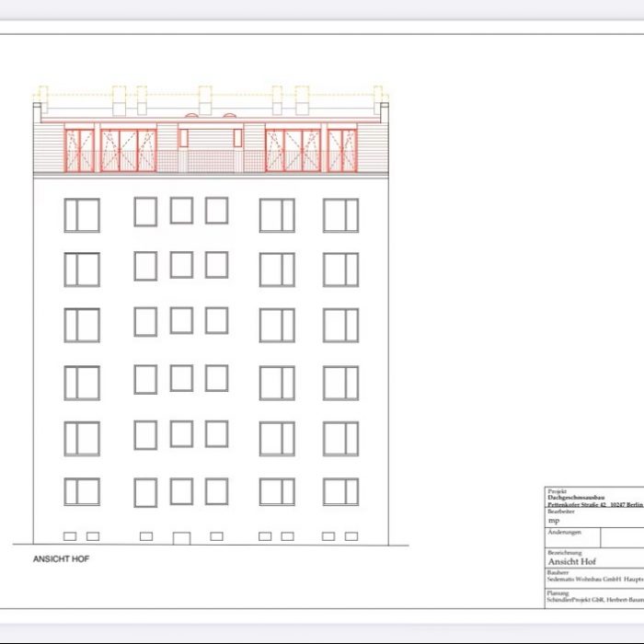This screenshot has height=644, width=644.
Task: Select the bottom-right large window of the facade
Action: [340, 491]
